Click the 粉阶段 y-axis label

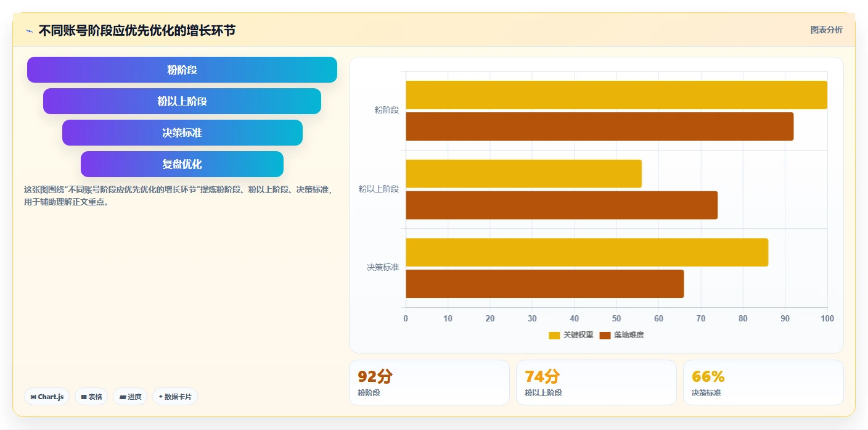tap(387, 110)
